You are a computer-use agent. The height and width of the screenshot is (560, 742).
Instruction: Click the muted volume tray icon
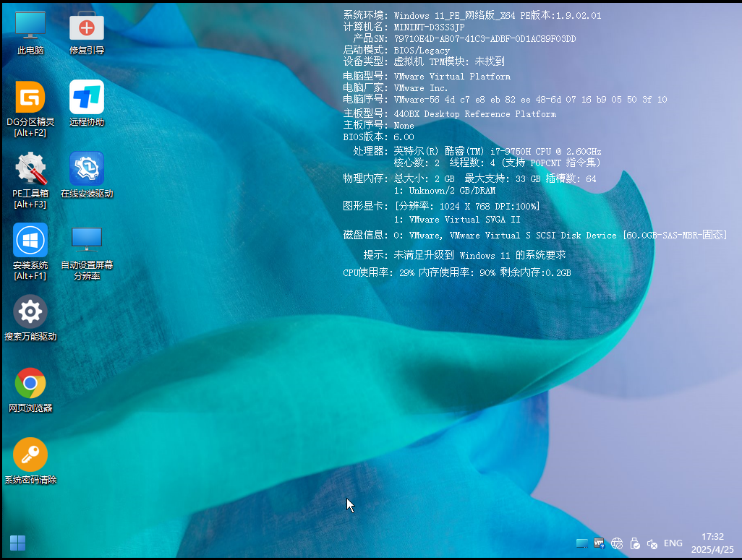pos(652,544)
